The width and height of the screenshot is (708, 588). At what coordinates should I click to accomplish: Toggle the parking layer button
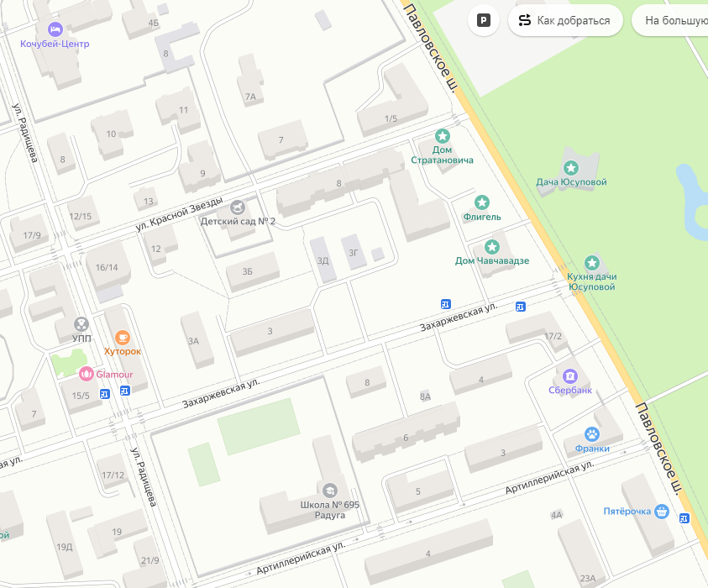tap(484, 20)
